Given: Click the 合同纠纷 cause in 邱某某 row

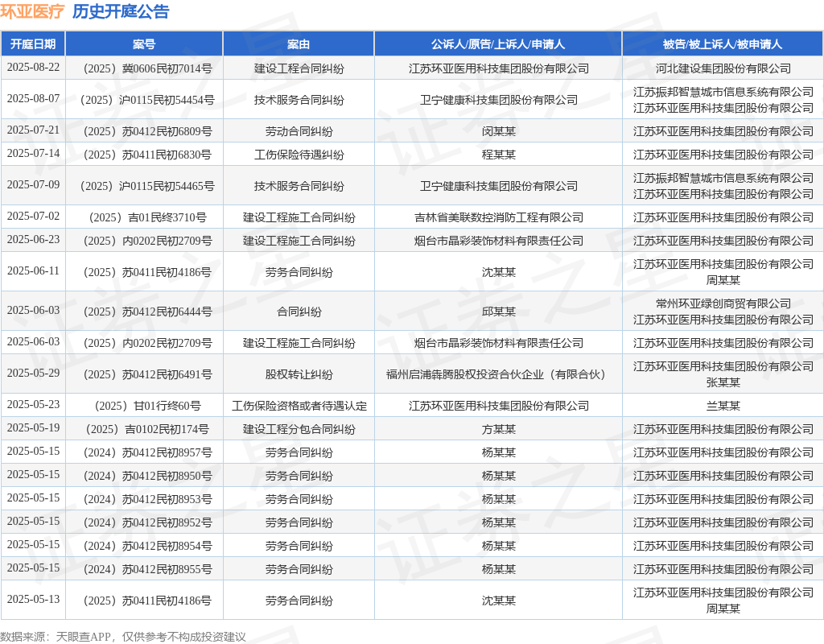Looking at the screenshot, I should pos(299,312).
